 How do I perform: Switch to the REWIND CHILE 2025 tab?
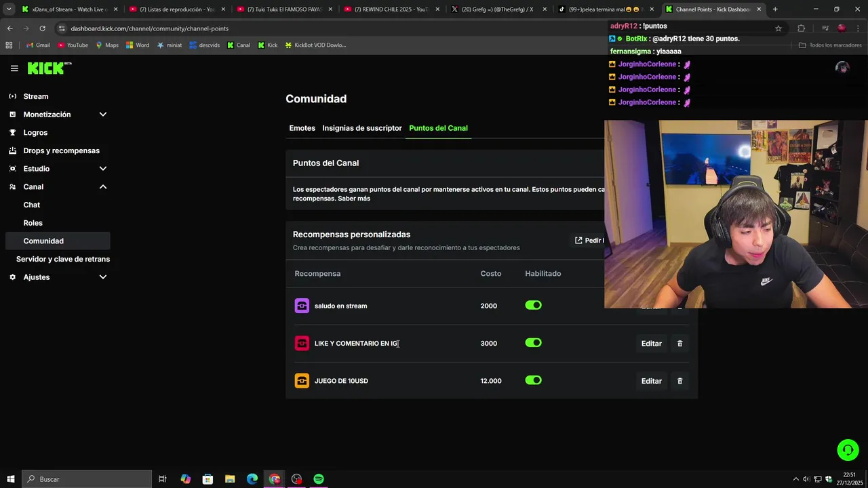point(392,9)
